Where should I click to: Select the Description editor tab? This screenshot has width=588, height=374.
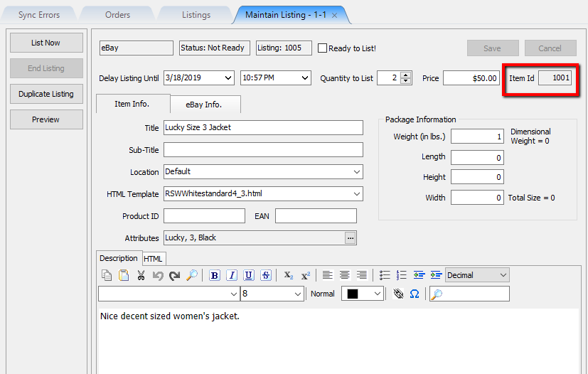click(x=119, y=258)
